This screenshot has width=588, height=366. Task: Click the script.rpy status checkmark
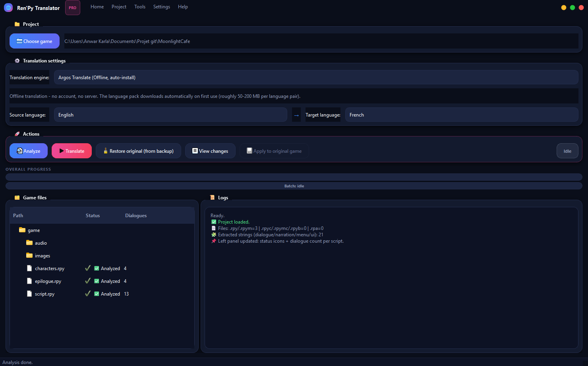[88, 294]
